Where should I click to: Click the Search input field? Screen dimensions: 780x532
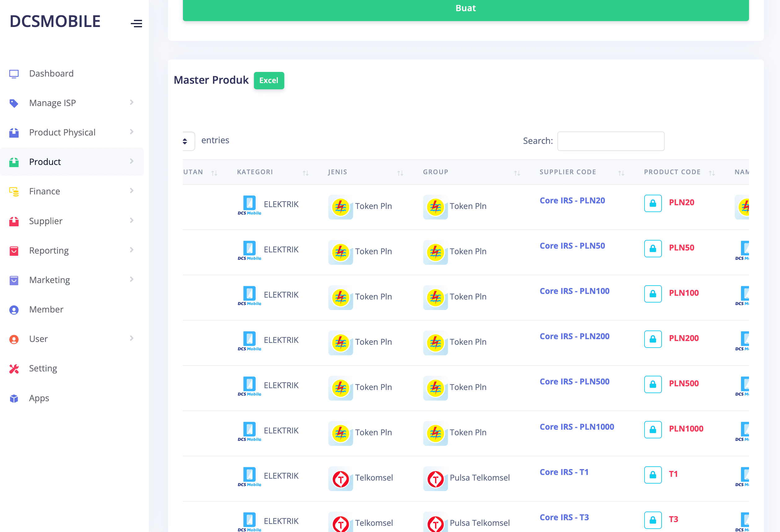coord(610,141)
